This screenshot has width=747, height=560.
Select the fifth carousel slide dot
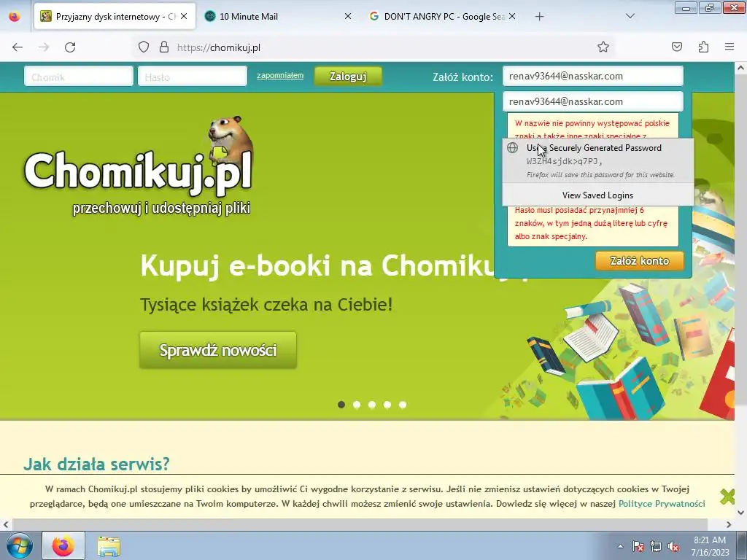tap(403, 405)
